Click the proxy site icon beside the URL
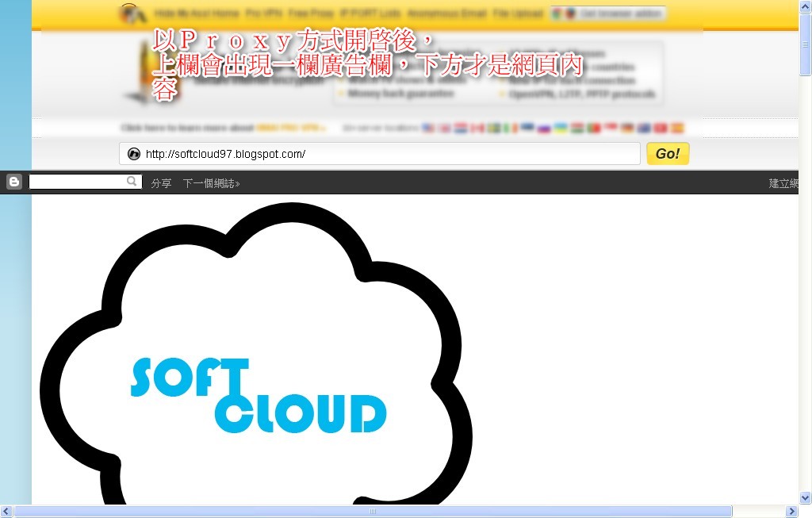Viewport: 812px width, 518px height. tap(133, 154)
